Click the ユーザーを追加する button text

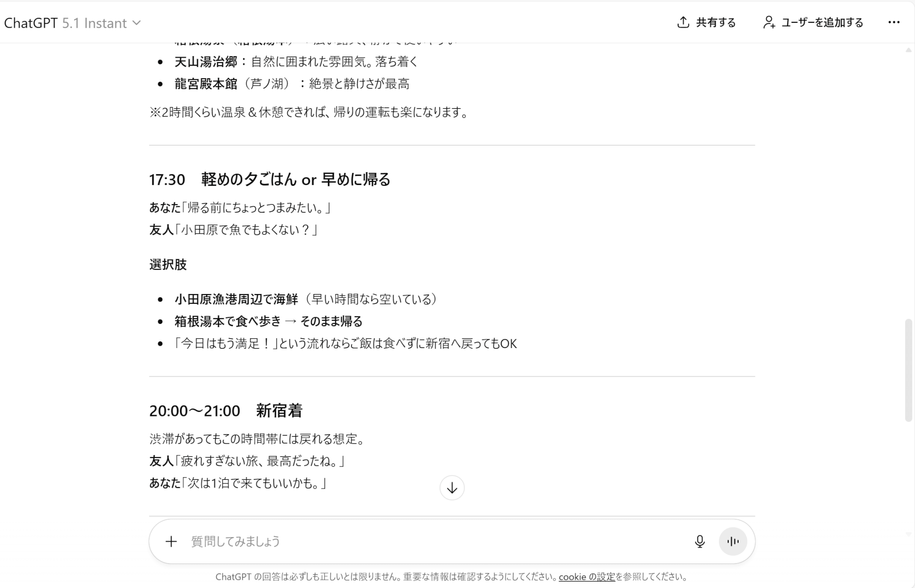pyautogui.click(x=822, y=22)
